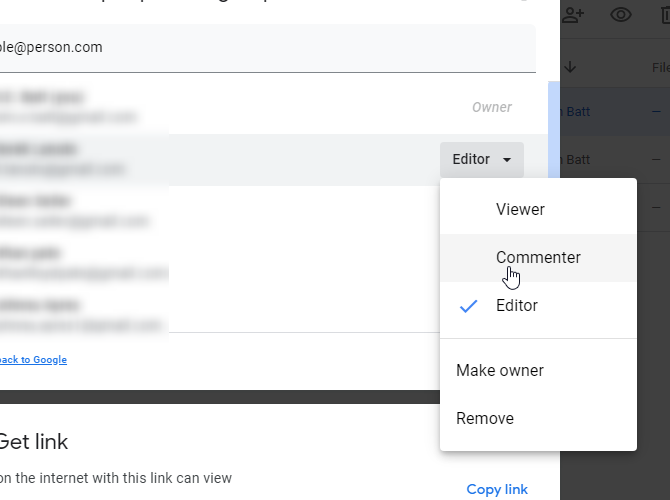This screenshot has width=670, height=500.
Task: Select Viewer from the role menu
Action: [538, 209]
